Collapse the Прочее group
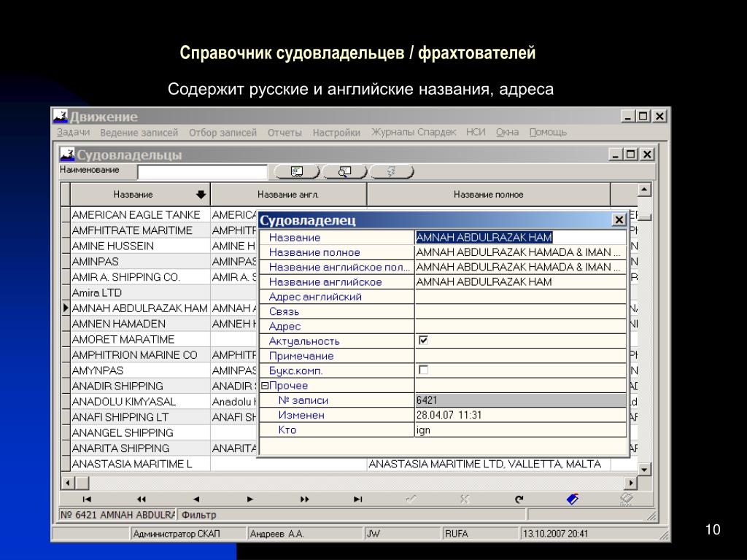747x560 pixels. (265, 385)
